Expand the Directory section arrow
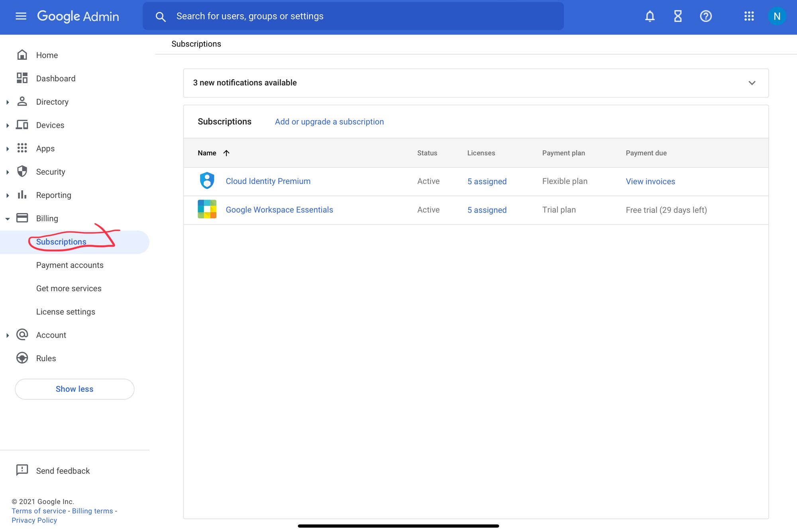The height and width of the screenshot is (532, 797). click(x=8, y=102)
